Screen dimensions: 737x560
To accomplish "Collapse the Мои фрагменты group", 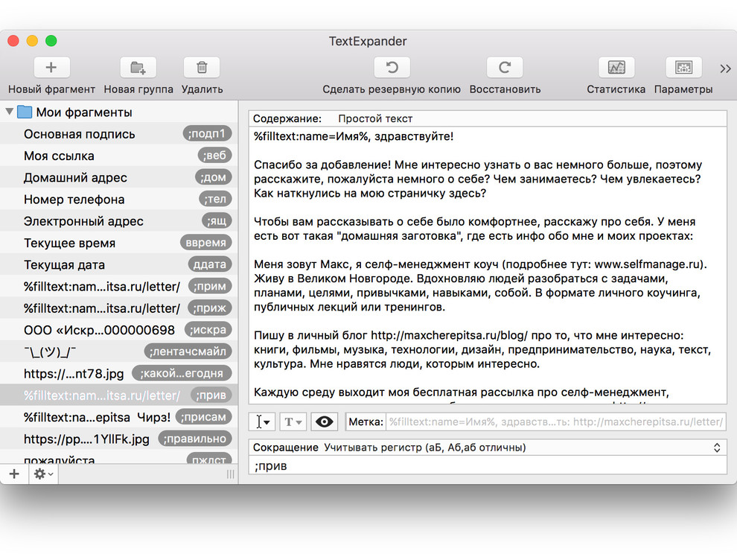I will 10,112.
